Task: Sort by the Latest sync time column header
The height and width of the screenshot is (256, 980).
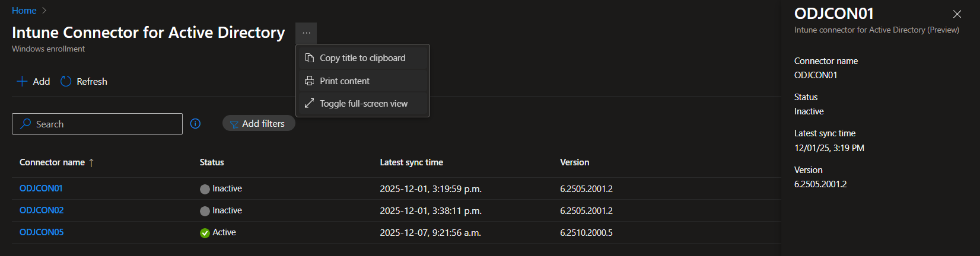Action: tap(411, 162)
